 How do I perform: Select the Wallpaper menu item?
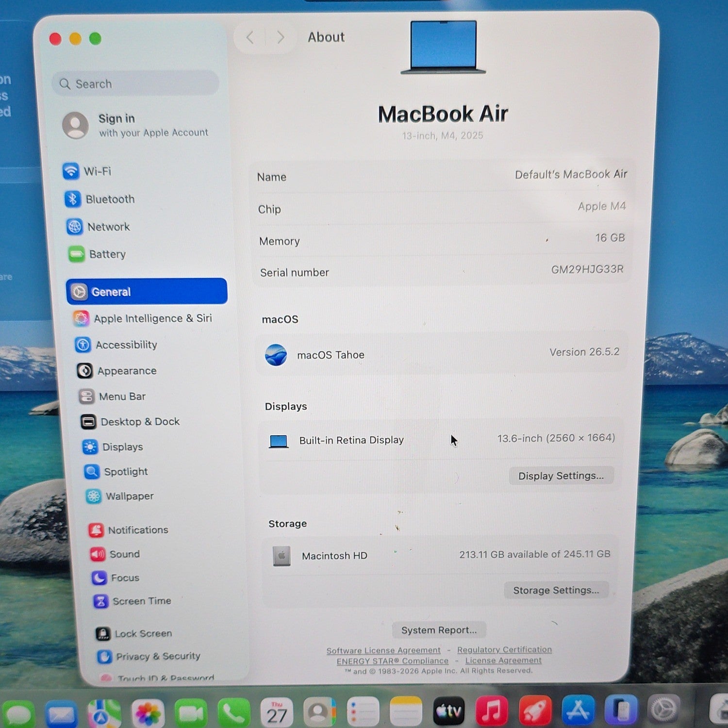(x=120, y=496)
